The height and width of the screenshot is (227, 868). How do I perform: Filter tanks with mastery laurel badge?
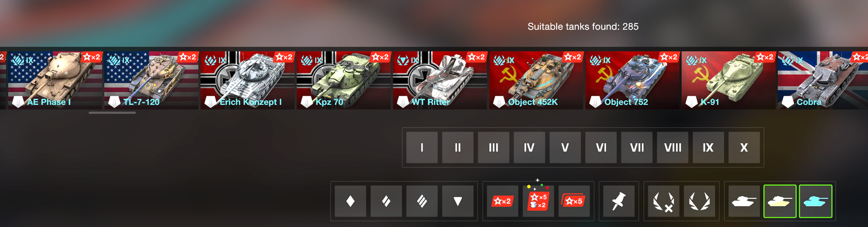[x=699, y=201]
